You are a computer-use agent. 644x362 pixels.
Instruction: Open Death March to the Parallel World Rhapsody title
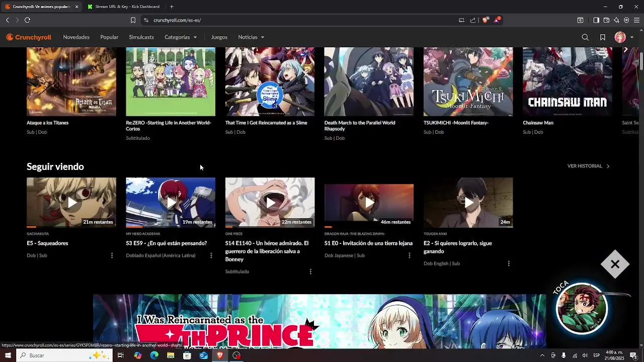(x=360, y=126)
